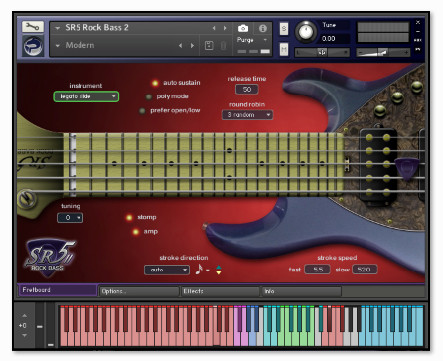Screen dimensions: 443x361
Task: Delete snapshot with the trash icon
Action: [x=224, y=46]
